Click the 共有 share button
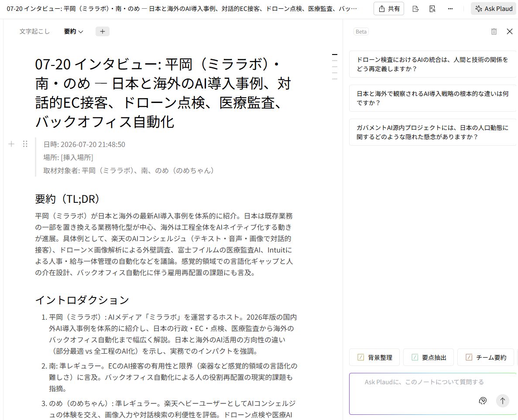Screen dimensions: 518x420 point(389,9)
